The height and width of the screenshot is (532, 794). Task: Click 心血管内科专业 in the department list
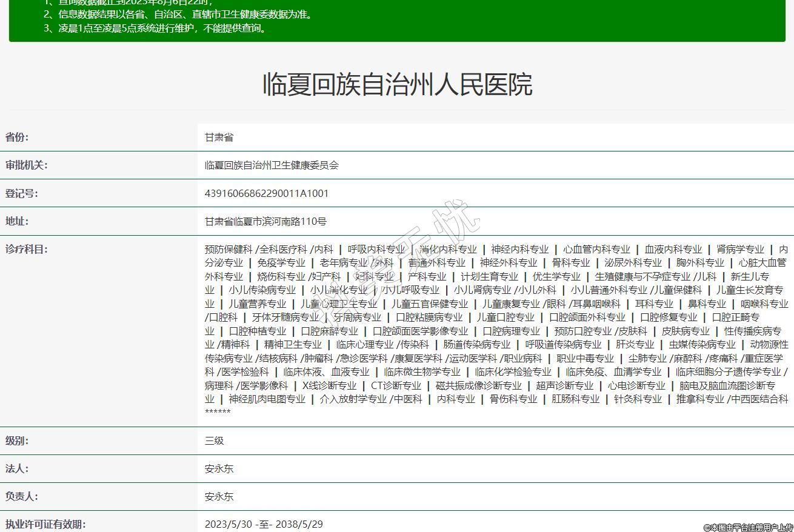(x=596, y=250)
